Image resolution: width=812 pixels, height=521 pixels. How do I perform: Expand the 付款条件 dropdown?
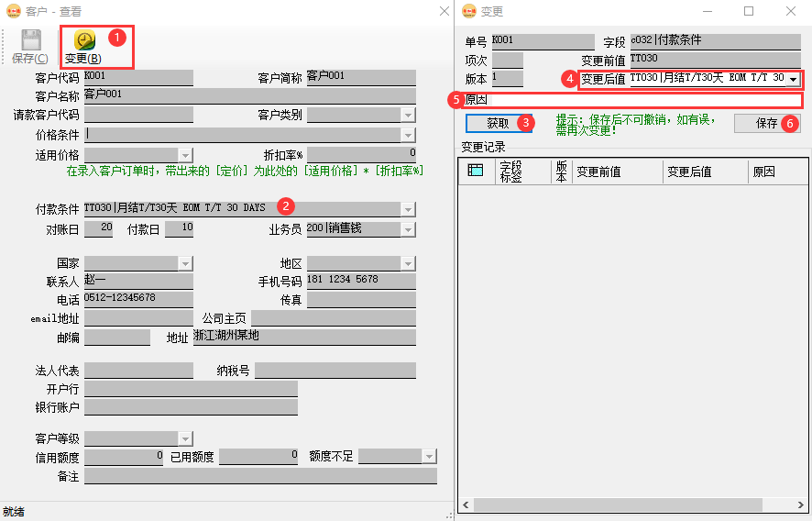coord(408,209)
